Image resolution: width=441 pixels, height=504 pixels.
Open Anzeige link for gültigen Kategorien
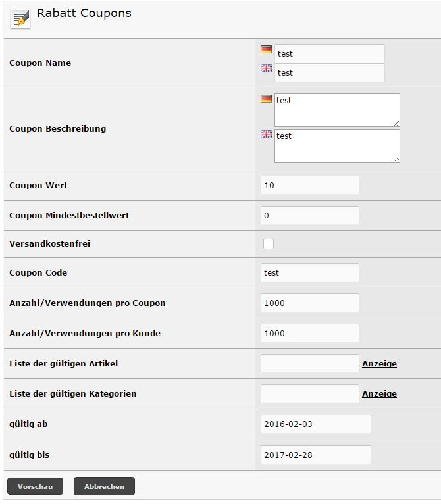click(x=379, y=394)
